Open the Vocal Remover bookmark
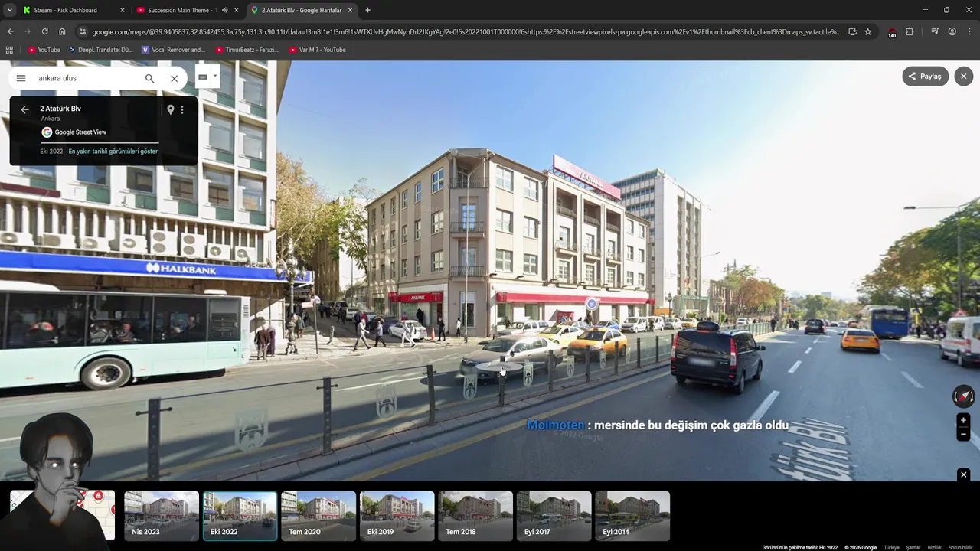This screenshot has width=980, height=551. tap(173, 50)
